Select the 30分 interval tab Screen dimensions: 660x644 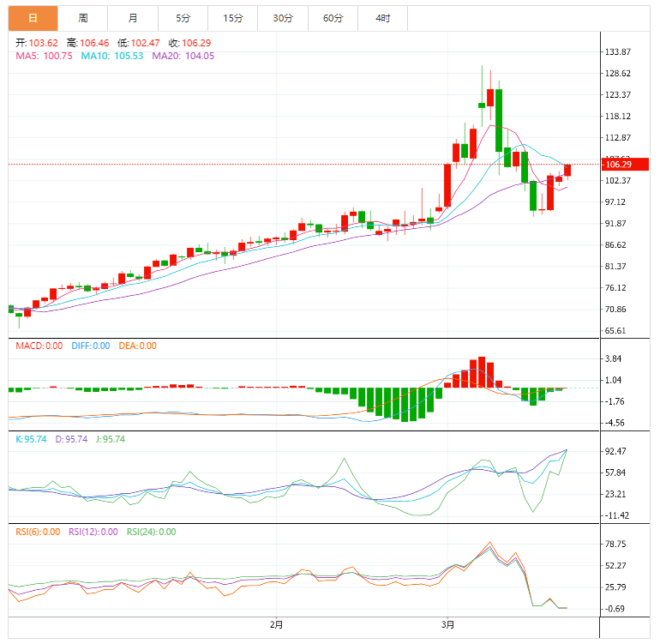point(283,18)
